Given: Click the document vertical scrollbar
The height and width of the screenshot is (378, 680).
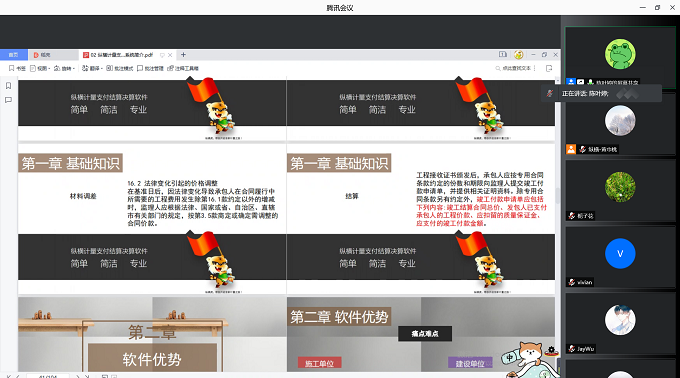Looking at the screenshot, I should pos(558,224).
